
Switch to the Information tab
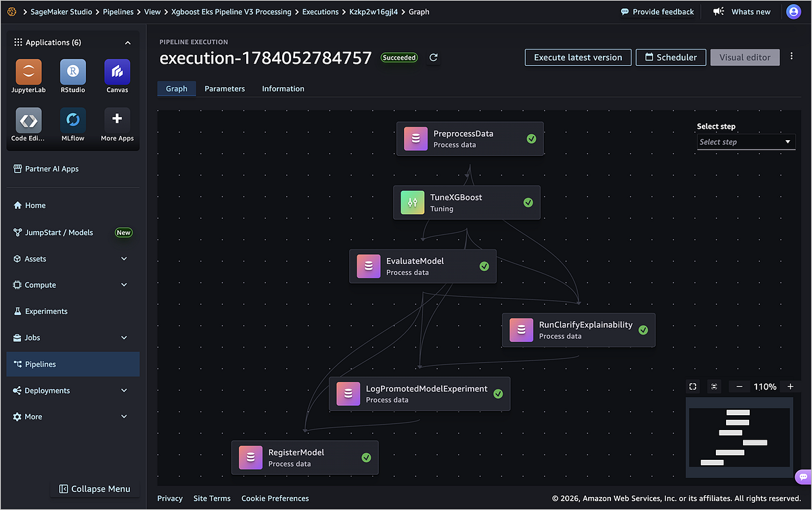(283, 89)
